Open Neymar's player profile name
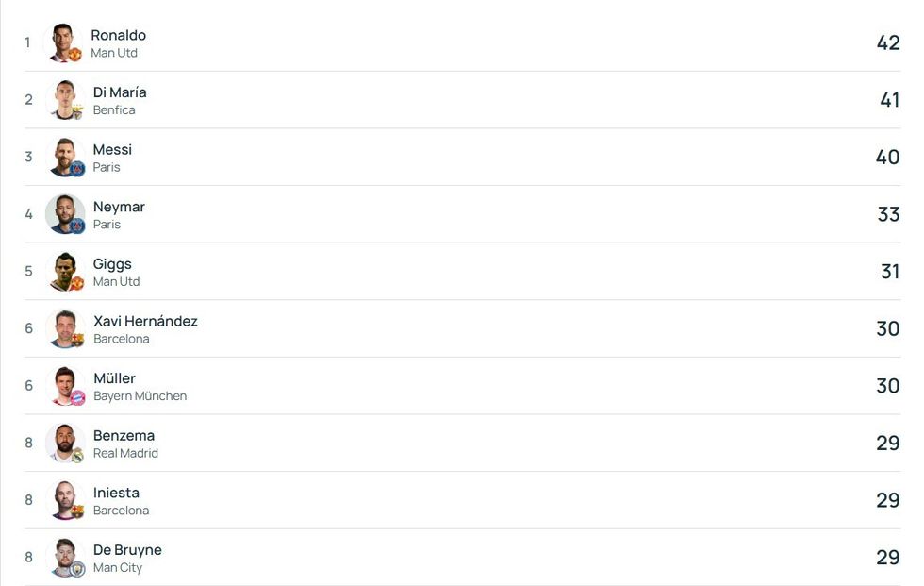The width and height of the screenshot is (924, 586). click(x=119, y=207)
